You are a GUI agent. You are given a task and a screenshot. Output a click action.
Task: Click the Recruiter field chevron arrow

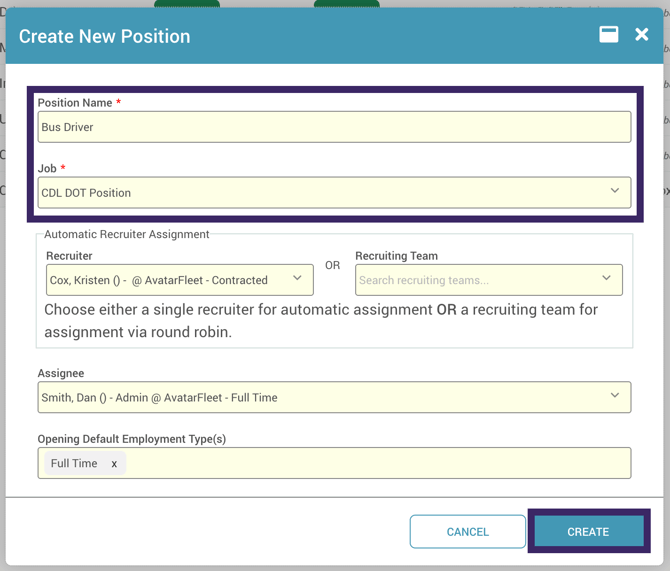tap(298, 279)
